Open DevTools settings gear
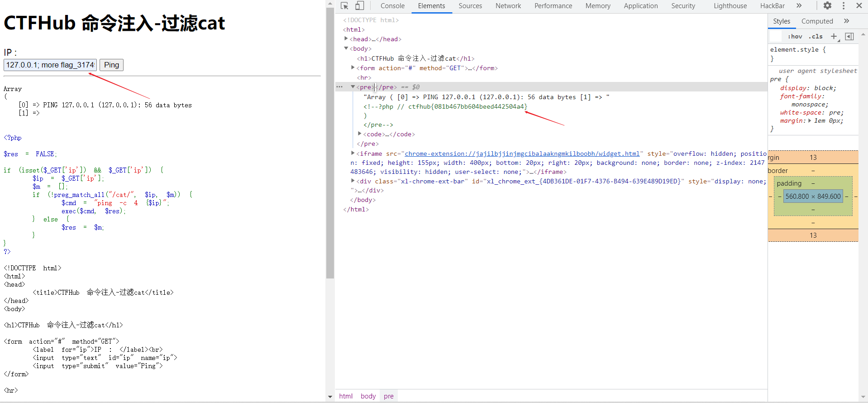Image resolution: width=868 pixels, height=403 pixels. pos(827,6)
